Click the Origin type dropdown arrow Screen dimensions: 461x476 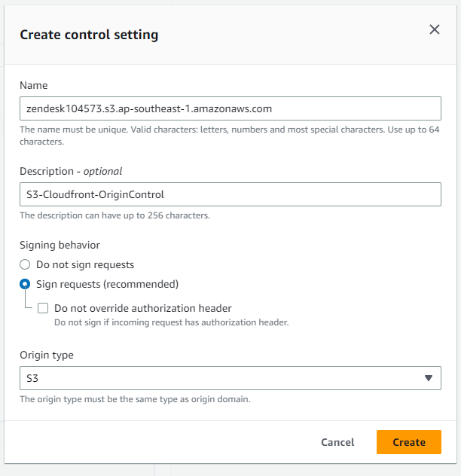coord(428,378)
